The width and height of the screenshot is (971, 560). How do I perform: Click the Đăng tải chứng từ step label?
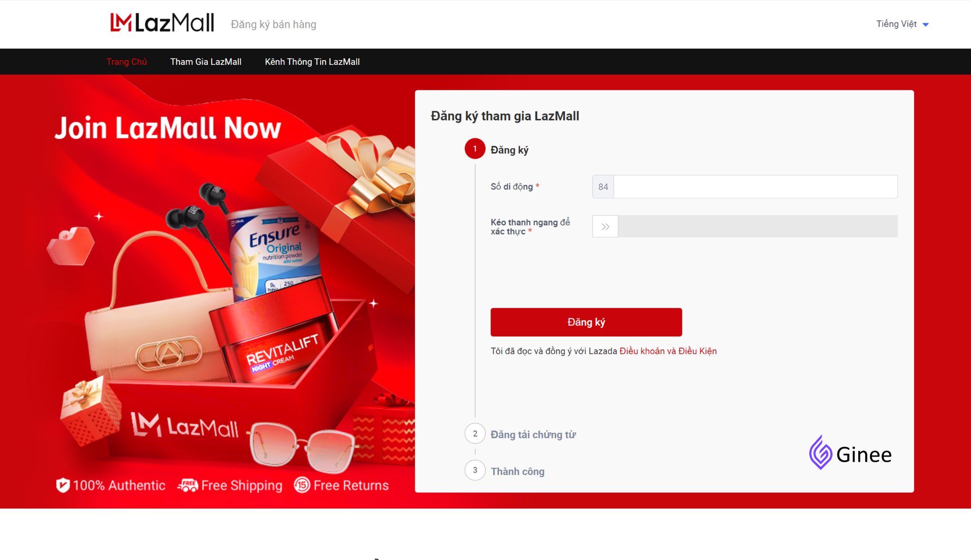pyautogui.click(x=533, y=435)
